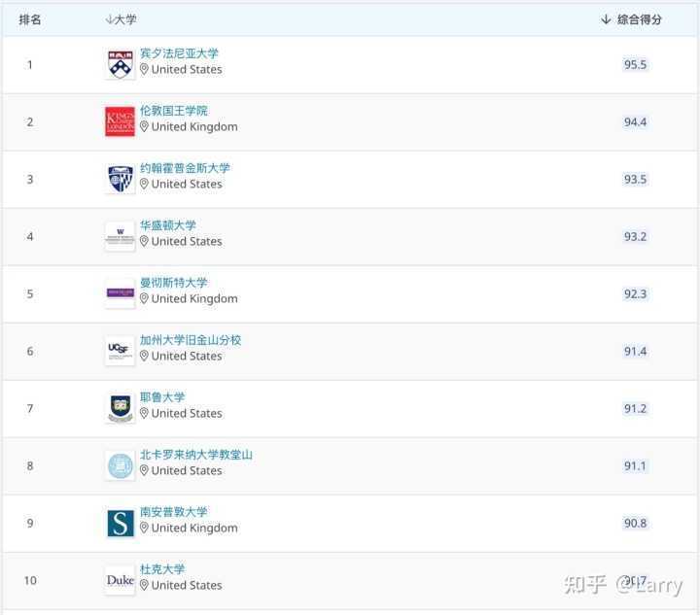Image resolution: width=700 pixels, height=615 pixels.
Task: Click the 排名 column header
Action: tap(30, 19)
